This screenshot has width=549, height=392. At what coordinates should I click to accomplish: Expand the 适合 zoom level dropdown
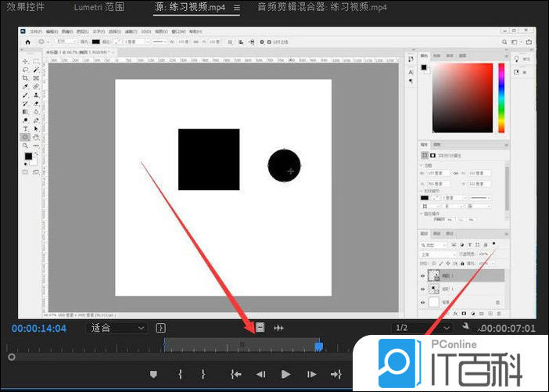point(117,328)
